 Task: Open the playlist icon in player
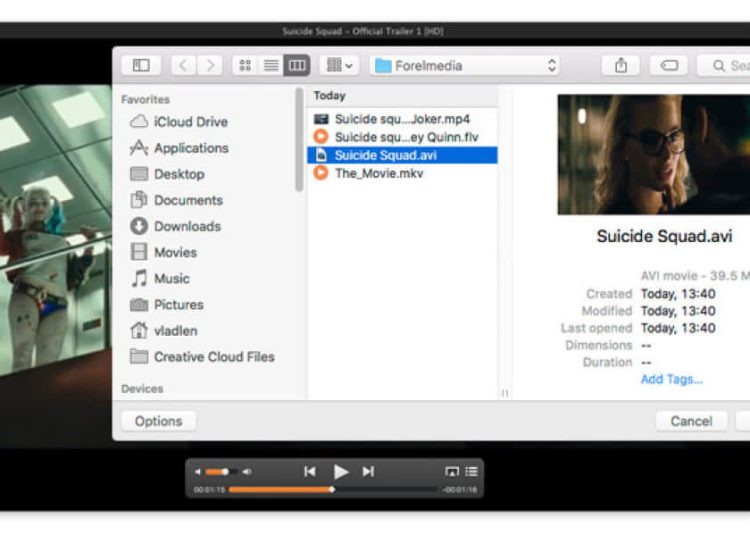(471, 471)
